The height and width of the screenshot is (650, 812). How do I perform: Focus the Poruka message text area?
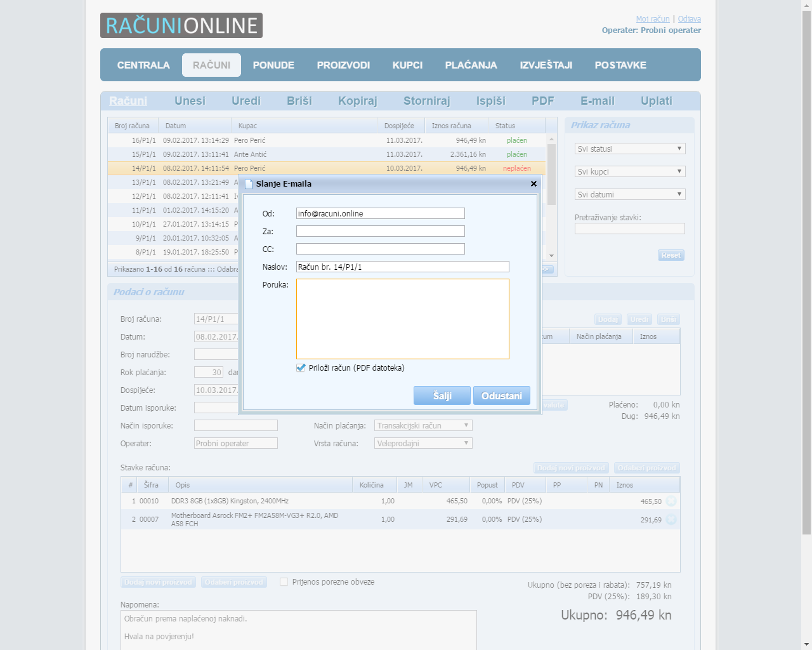pyautogui.click(x=402, y=319)
